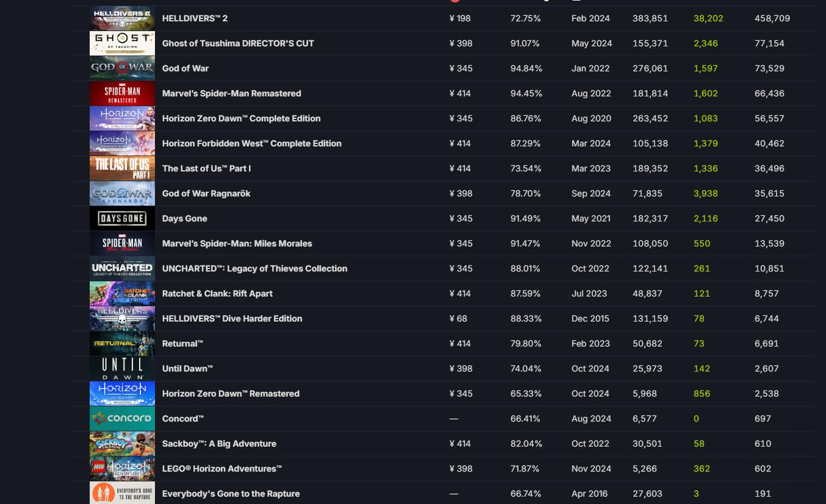
Task: Open the Returnal game thumbnail
Action: point(122,344)
